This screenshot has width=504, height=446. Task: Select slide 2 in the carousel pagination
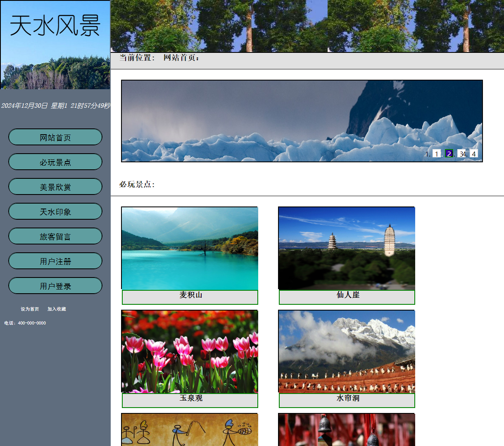click(x=448, y=154)
